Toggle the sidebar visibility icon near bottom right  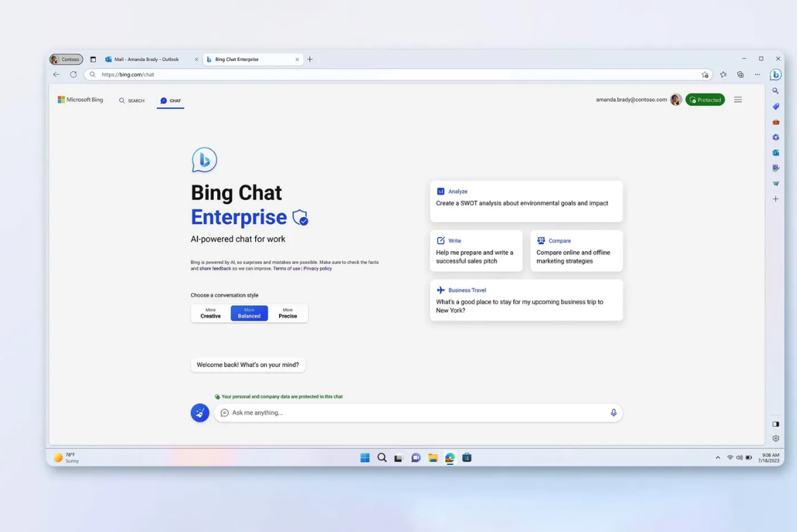pyautogui.click(x=776, y=424)
